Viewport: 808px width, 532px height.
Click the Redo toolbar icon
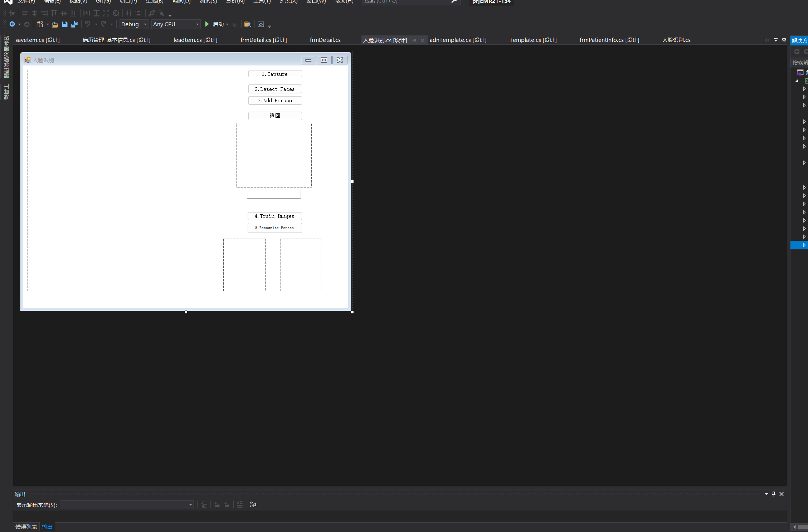103,24
